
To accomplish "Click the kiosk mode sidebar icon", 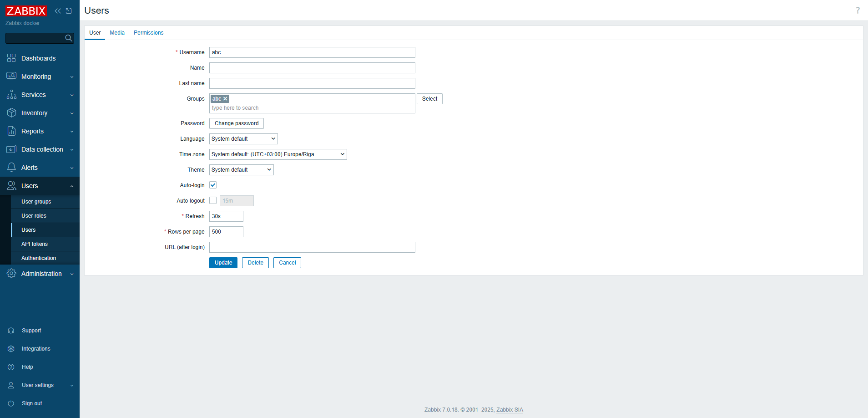I will [x=69, y=11].
